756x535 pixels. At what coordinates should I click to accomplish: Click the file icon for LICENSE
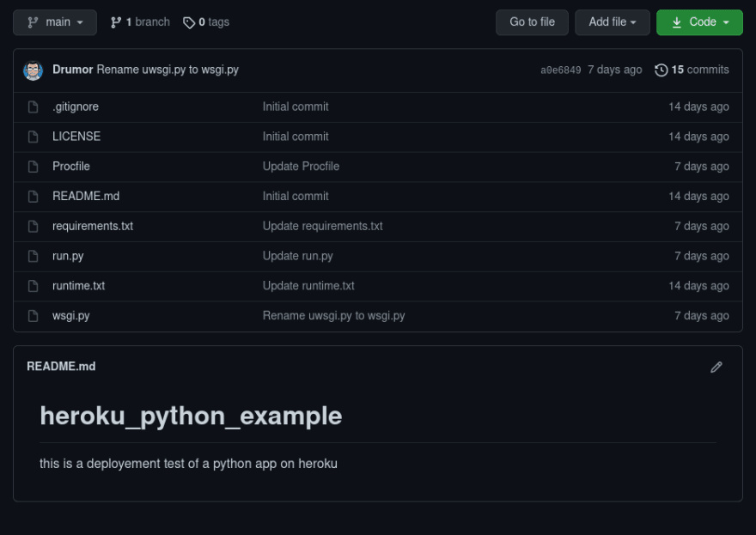(x=34, y=137)
